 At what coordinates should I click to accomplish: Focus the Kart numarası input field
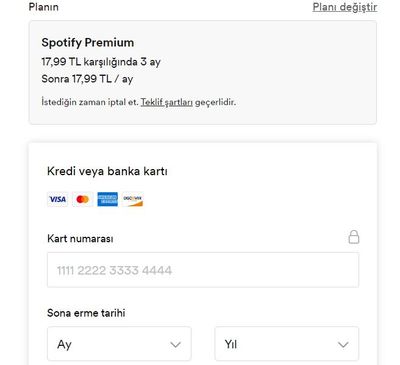pos(203,270)
